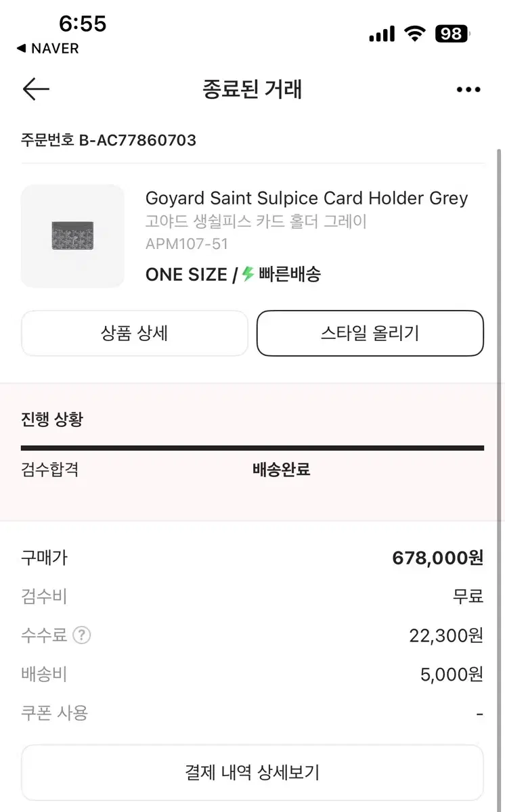Tap the black delivery progress bar
The height and width of the screenshot is (812, 505).
252,447
